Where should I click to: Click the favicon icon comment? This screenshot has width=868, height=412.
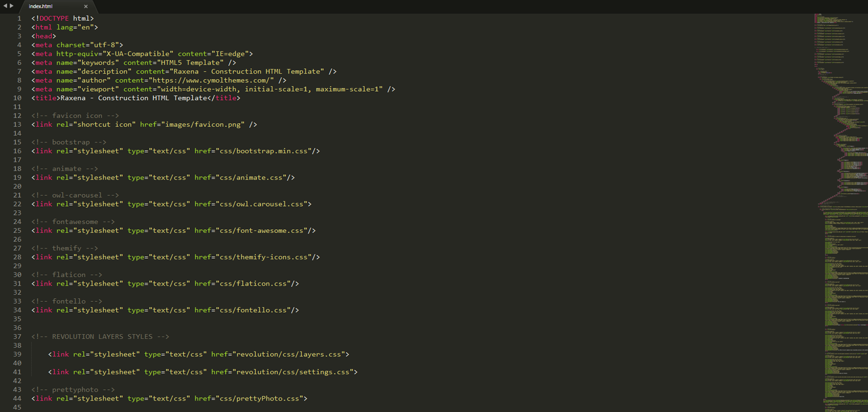pyautogui.click(x=75, y=116)
